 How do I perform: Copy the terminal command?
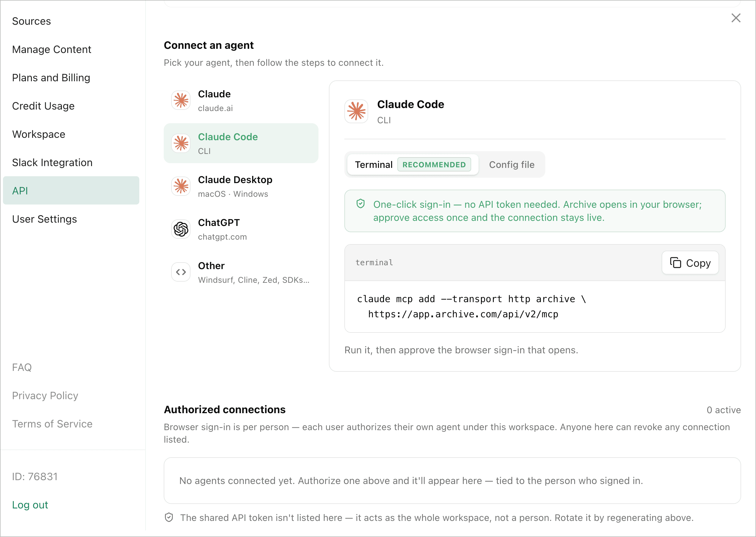(690, 263)
